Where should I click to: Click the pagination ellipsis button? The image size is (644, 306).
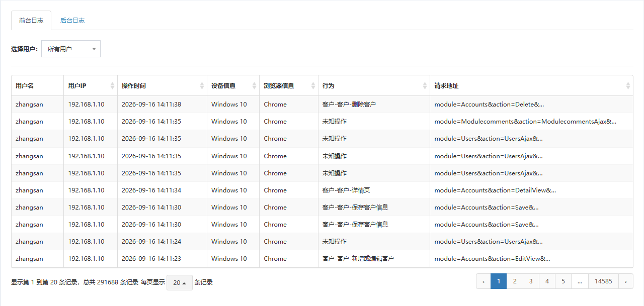pos(580,281)
